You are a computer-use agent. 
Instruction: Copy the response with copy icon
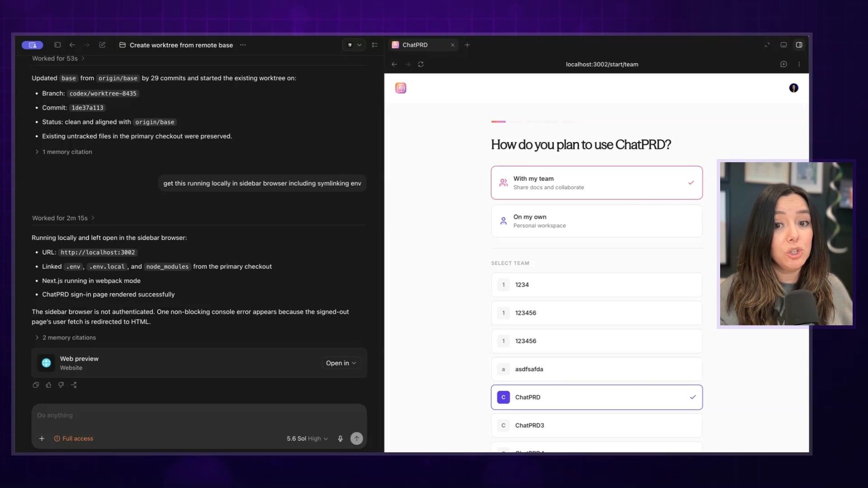click(x=36, y=385)
